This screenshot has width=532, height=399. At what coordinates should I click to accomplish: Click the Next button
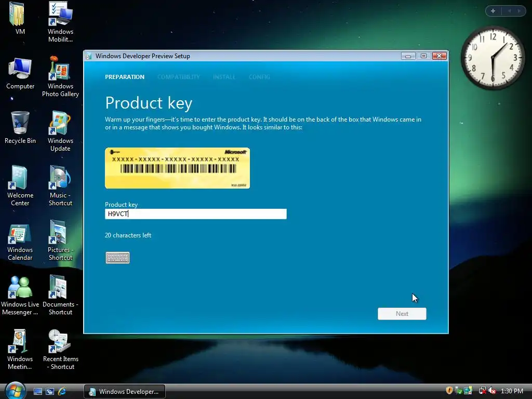tap(402, 313)
